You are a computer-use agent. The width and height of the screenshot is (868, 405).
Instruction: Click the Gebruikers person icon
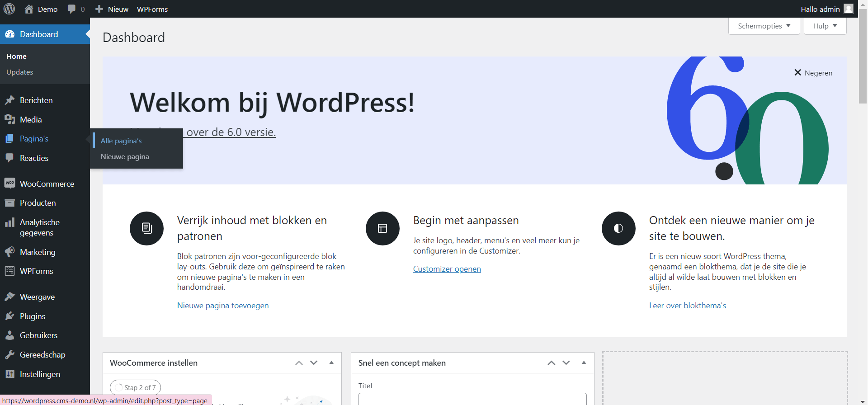tap(10, 335)
